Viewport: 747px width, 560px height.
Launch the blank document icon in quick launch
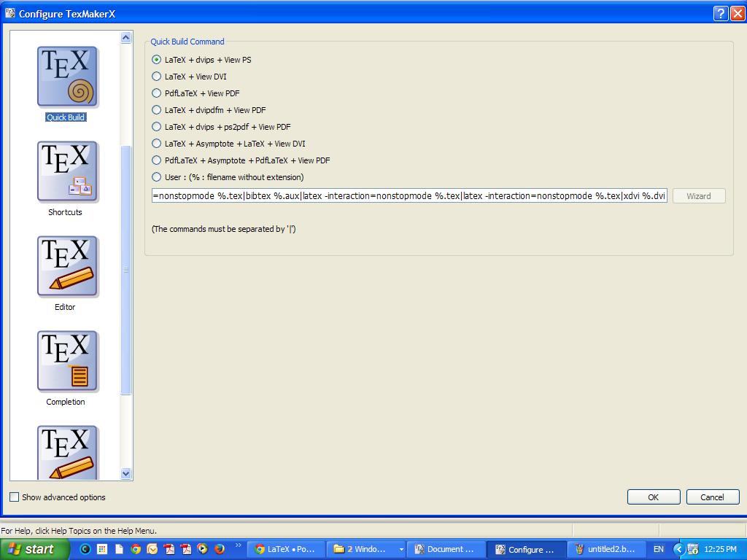coord(119,549)
